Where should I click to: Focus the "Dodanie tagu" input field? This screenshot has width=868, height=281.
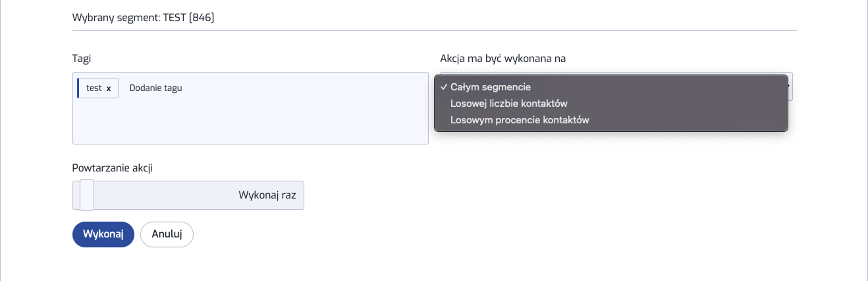pos(155,88)
